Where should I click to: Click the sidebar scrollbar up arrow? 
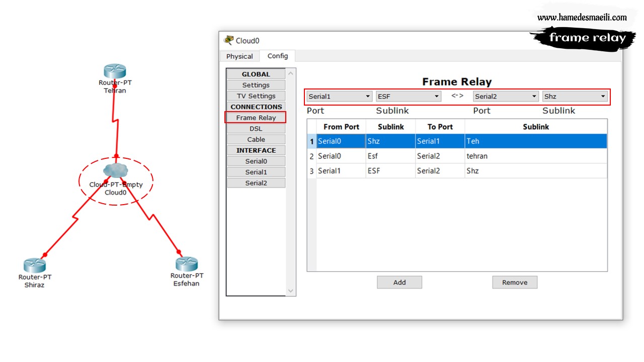[x=291, y=73]
